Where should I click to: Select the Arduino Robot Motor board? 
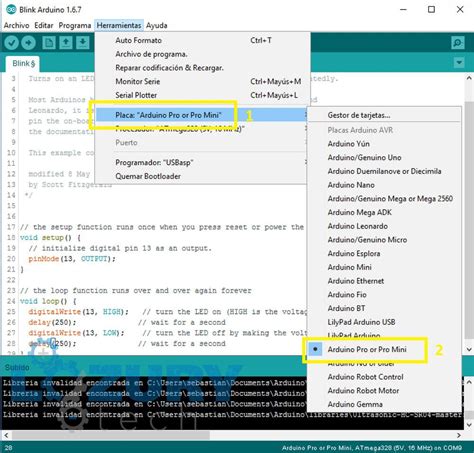(384, 390)
